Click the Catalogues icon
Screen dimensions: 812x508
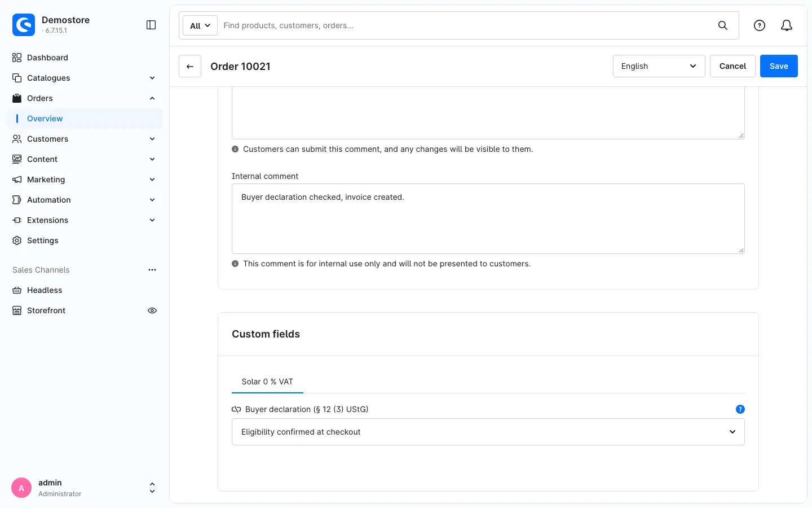[x=17, y=78]
